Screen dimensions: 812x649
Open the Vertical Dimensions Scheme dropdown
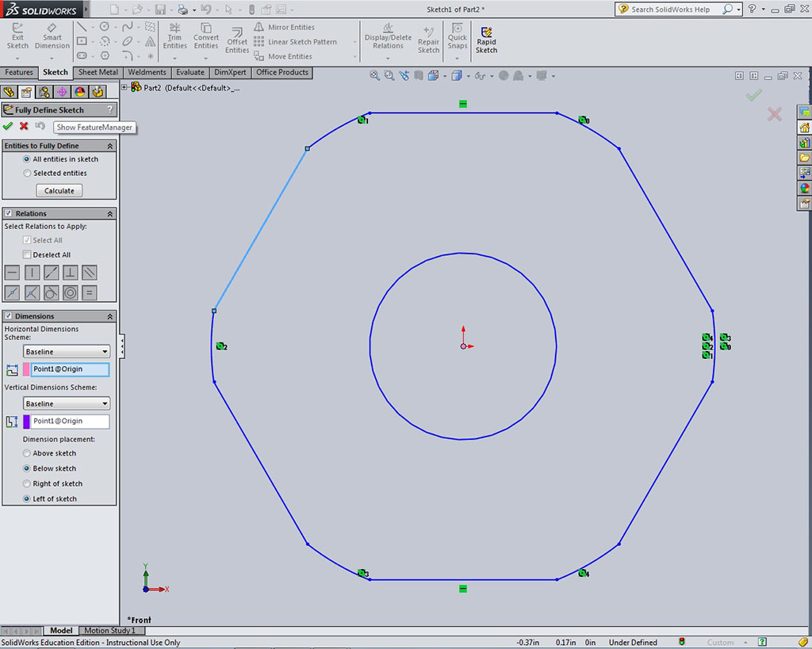click(67, 404)
